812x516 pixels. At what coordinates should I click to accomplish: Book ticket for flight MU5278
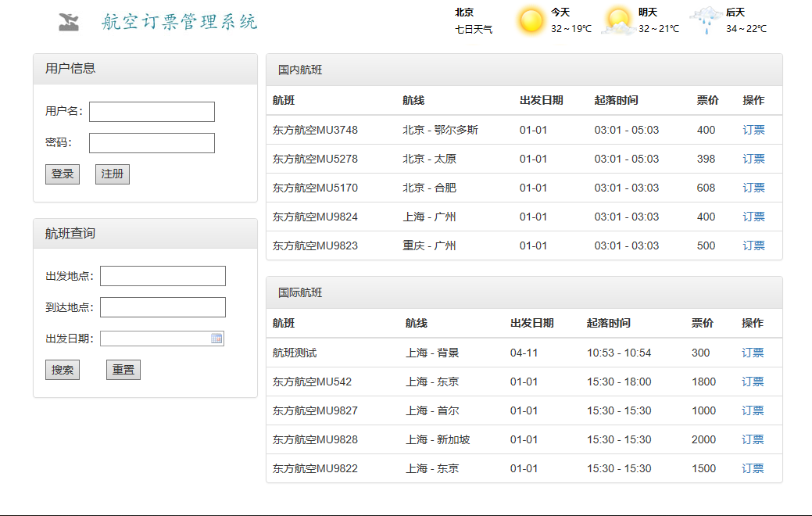tap(753, 159)
